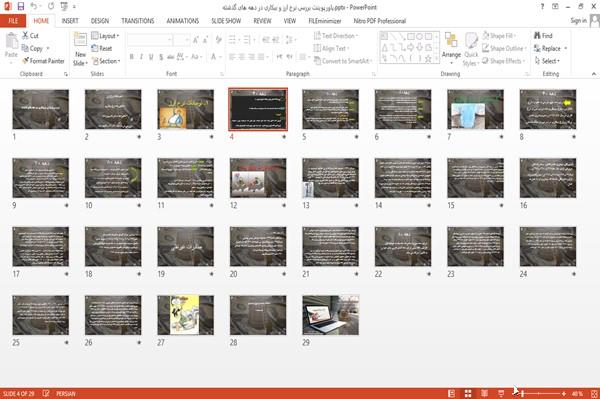This screenshot has width=600, height=399.
Task: Open the font name combo box
Action: coord(150,40)
